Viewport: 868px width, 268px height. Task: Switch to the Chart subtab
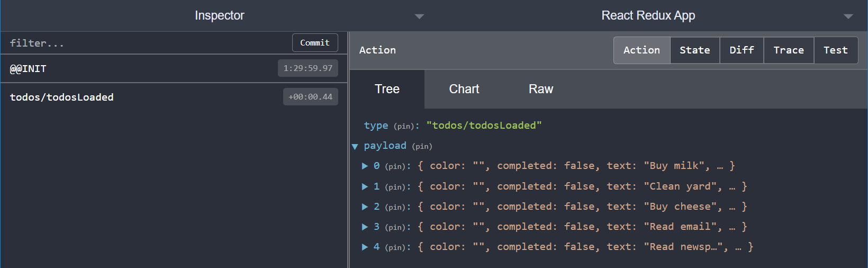pos(464,90)
